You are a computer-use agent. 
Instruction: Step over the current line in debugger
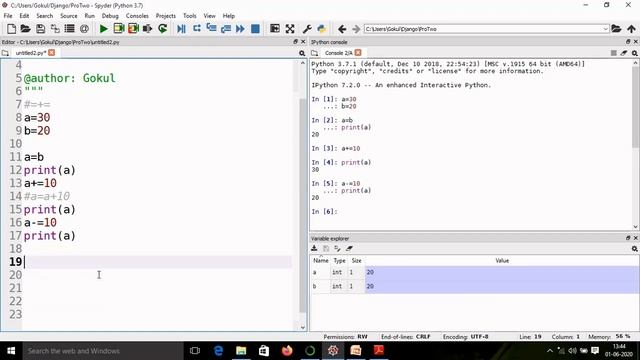coord(196,29)
